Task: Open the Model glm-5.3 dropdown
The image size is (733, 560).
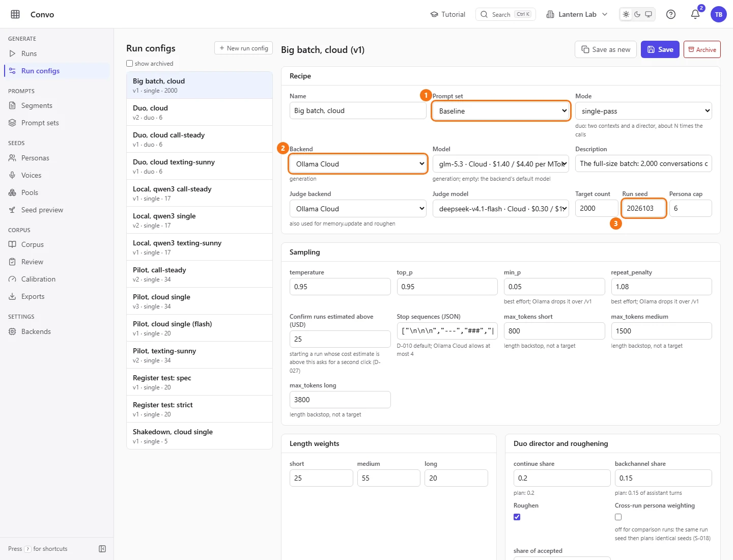Action: coord(501,164)
